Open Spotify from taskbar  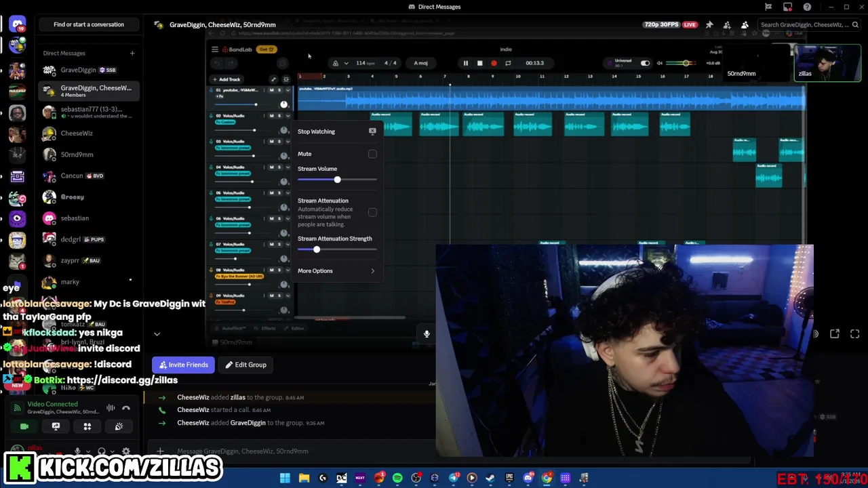tap(397, 478)
